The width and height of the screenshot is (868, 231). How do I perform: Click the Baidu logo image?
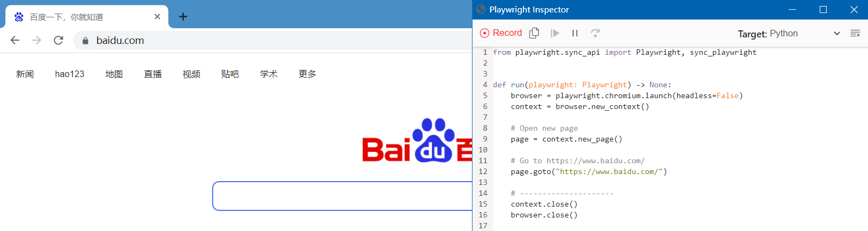point(417,140)
